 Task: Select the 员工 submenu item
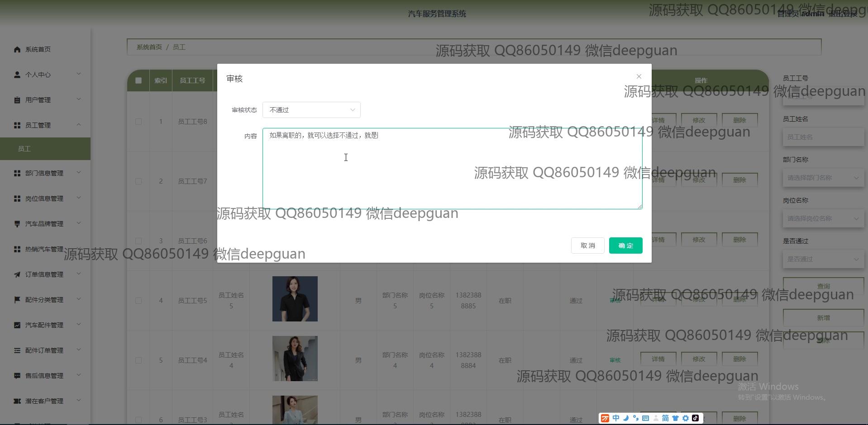pos(45,149)
